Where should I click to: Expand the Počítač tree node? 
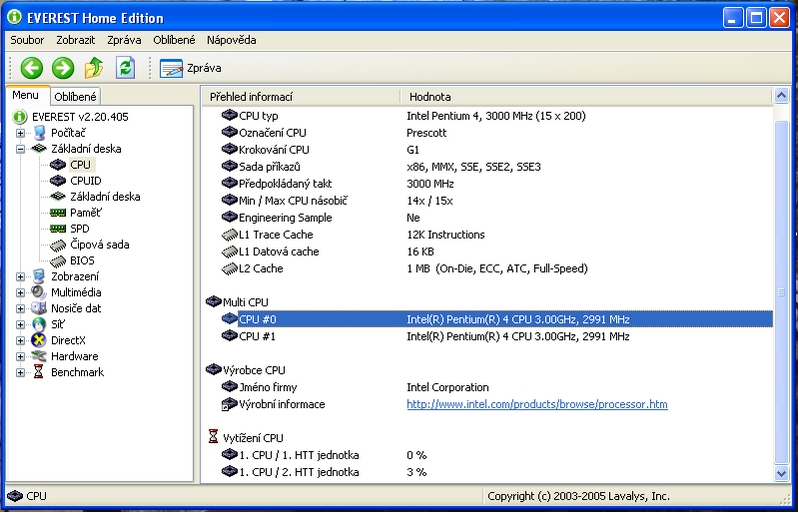[21, 133]
